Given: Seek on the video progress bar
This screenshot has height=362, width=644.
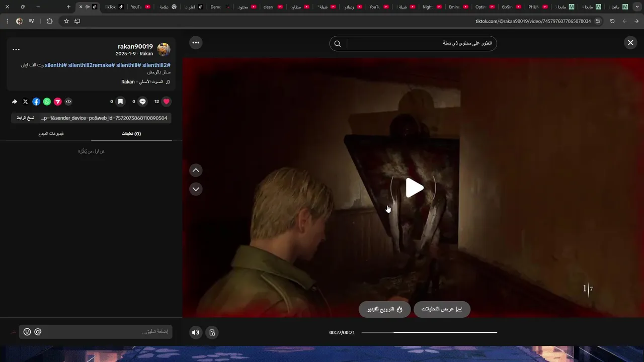Looking at the screenshot, I should coord(429,332).
